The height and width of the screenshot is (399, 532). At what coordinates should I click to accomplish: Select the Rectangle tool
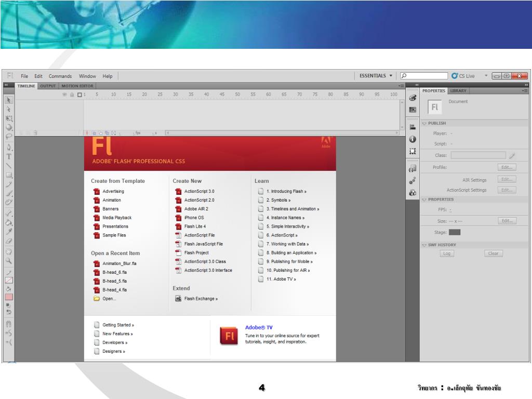pyautogui.click(x=9, y=175)
